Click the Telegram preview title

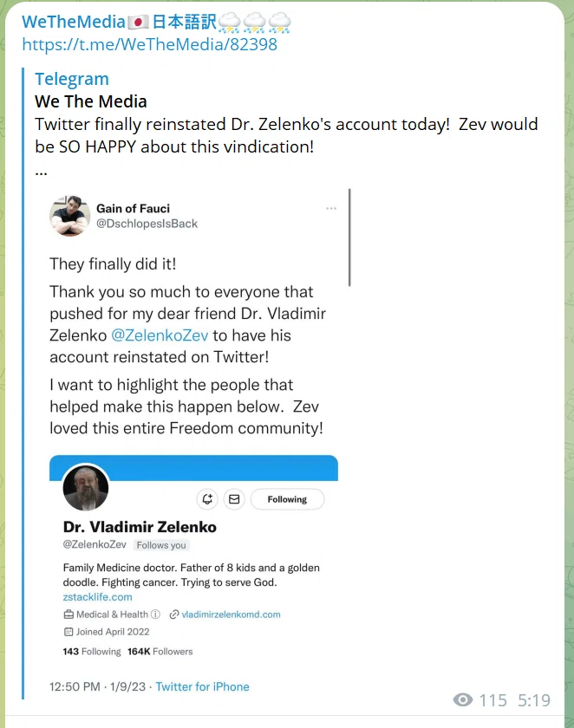71,79
